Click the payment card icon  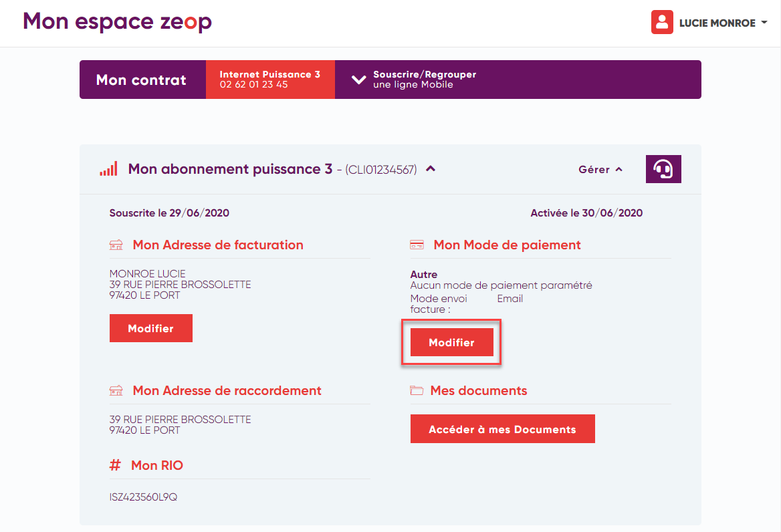417,245
